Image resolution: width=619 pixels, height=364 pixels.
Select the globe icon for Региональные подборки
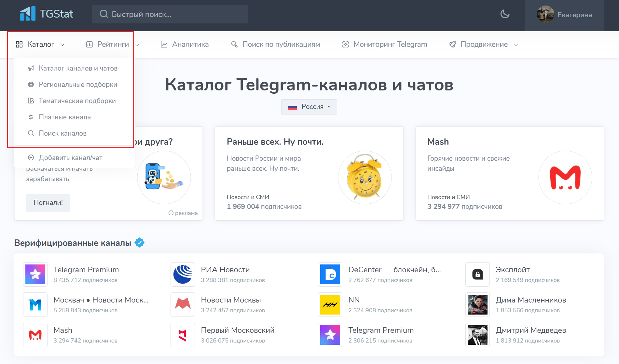coord(31,84)
